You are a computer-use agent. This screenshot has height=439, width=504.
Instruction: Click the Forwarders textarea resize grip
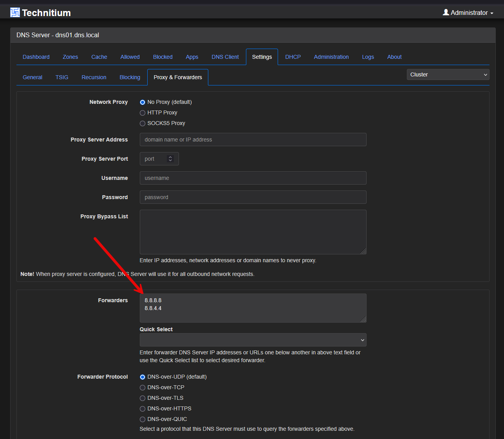tap(363, 319)
